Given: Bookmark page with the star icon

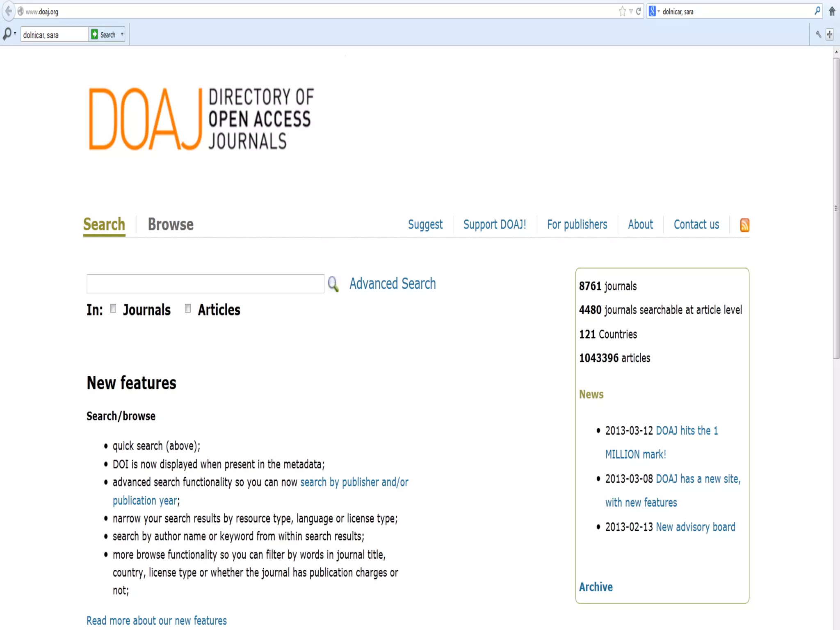Looking at the screenshot, I should [x=622, y=11].
